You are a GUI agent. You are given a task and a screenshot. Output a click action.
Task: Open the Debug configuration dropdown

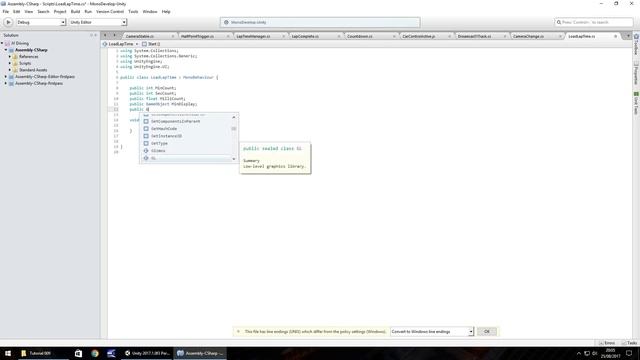(40, 22)
